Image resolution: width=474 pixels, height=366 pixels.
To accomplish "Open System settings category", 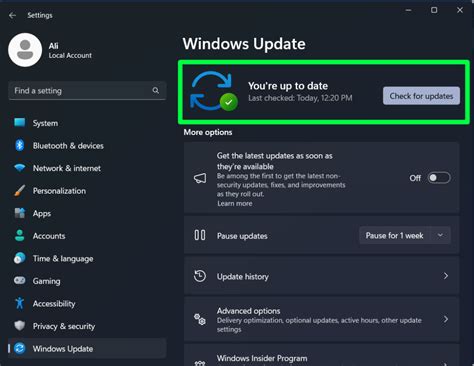I will pos(87,123).
